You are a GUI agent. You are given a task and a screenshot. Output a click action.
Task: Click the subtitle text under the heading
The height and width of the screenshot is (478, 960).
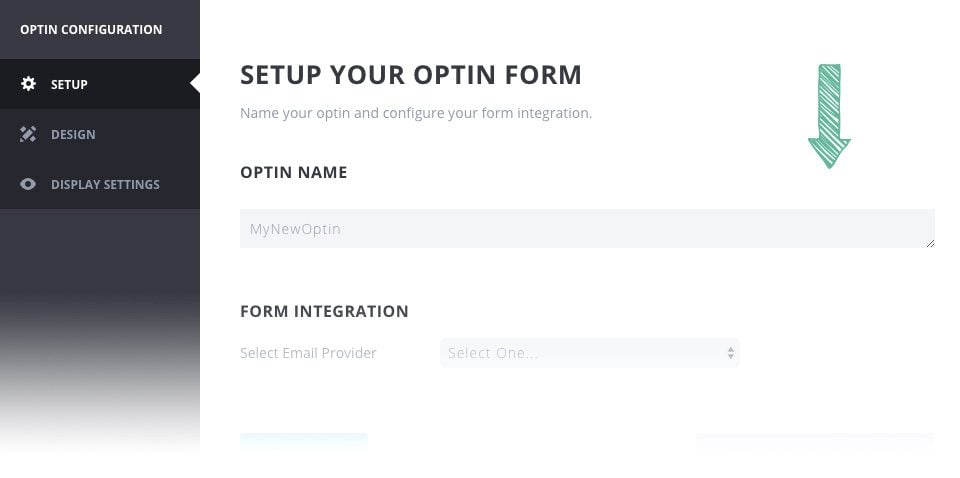click(416, 113)
